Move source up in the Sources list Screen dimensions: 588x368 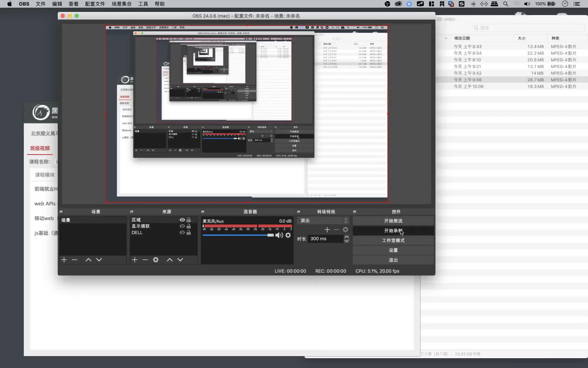coord(170,260)
